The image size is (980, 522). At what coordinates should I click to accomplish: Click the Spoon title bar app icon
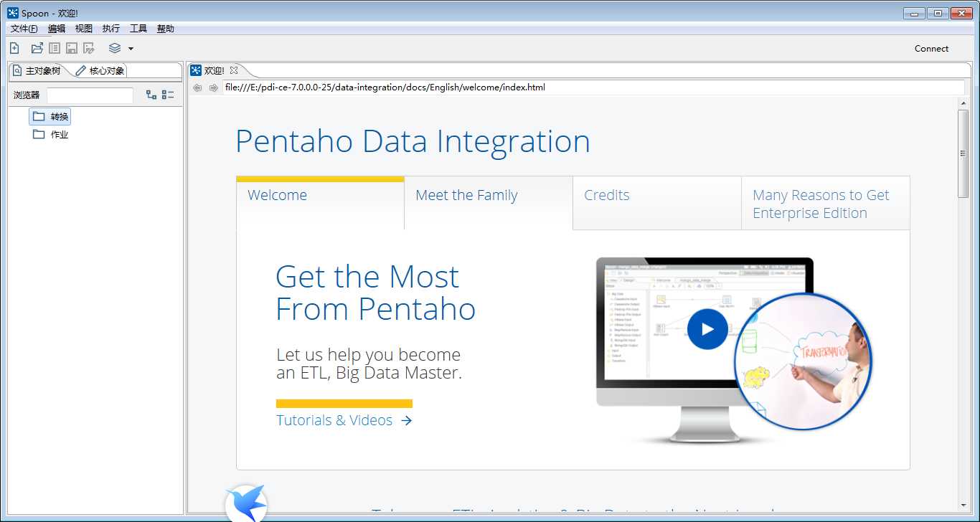point(13,12)
